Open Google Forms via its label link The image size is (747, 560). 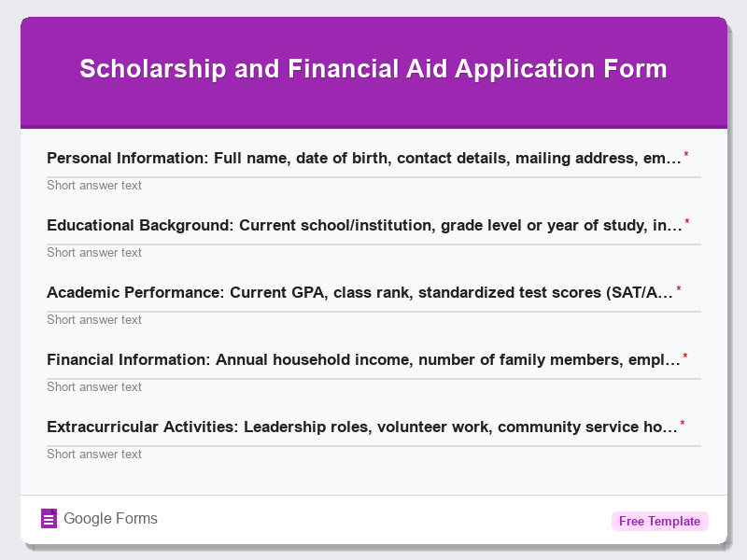click(x=109, y=518)
